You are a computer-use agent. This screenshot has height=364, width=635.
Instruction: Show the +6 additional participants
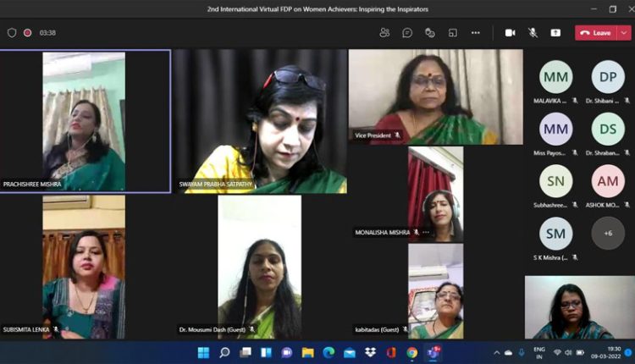click(608, 233)
